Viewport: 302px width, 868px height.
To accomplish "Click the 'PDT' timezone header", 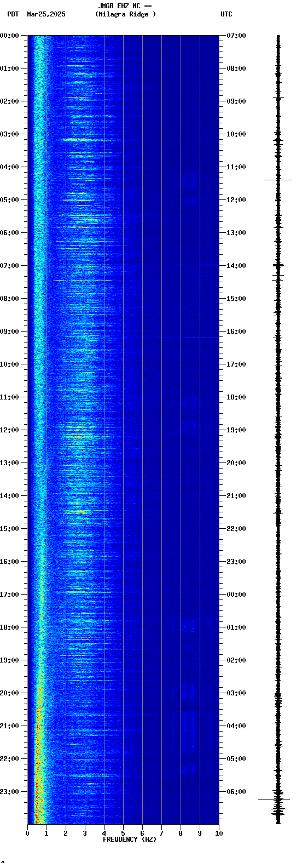I will [x=13, y=14].
